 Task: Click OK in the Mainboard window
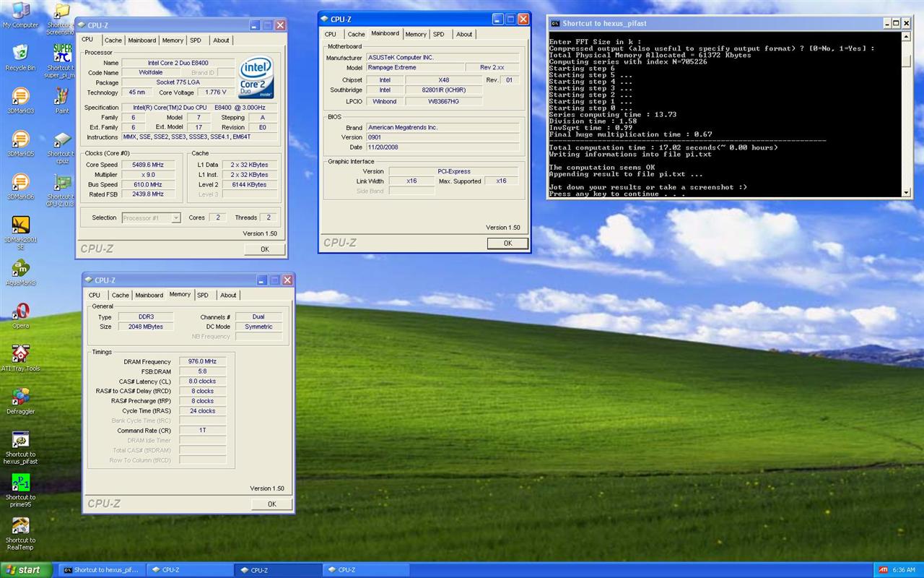(507, 243)
